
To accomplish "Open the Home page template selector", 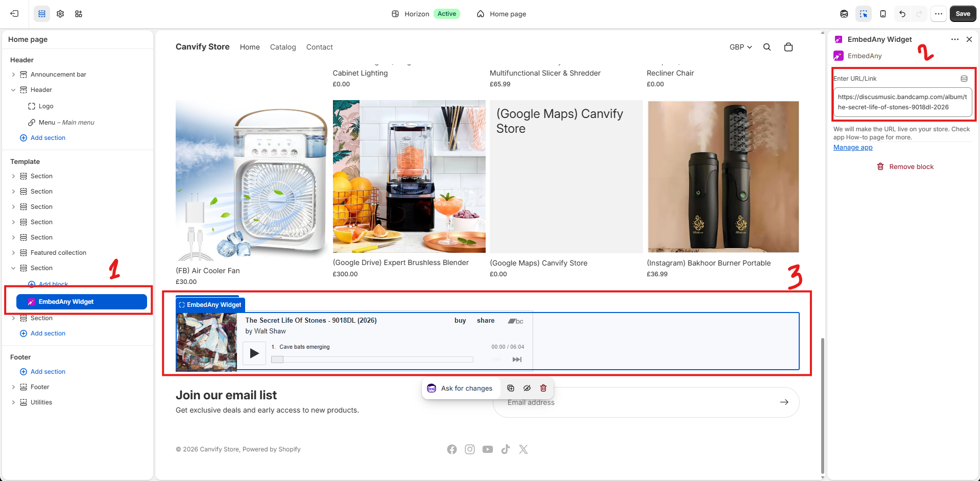I will [x=501, y=14].
